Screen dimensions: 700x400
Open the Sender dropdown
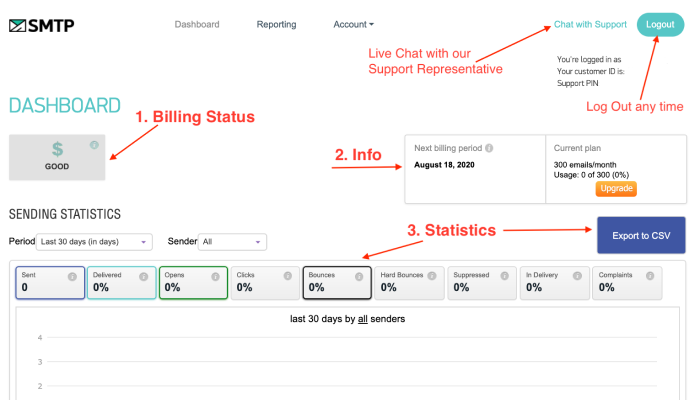point(232,241)
